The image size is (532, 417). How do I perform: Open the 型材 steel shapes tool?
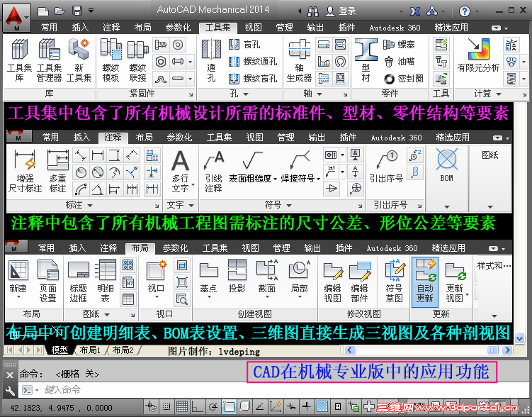coord(366,60)
